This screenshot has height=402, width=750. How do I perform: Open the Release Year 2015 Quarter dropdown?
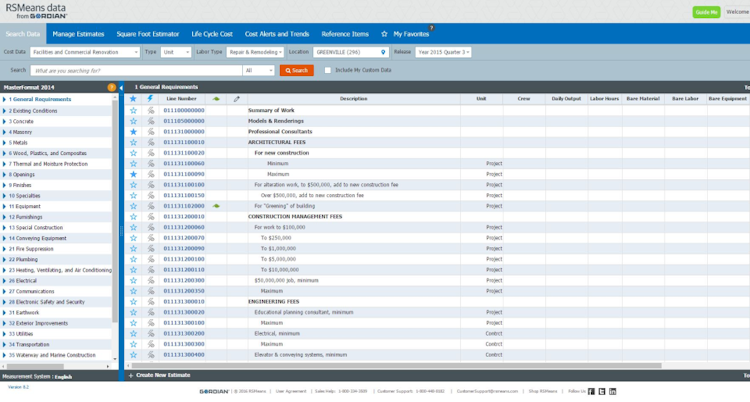click(x=443, y=52)
